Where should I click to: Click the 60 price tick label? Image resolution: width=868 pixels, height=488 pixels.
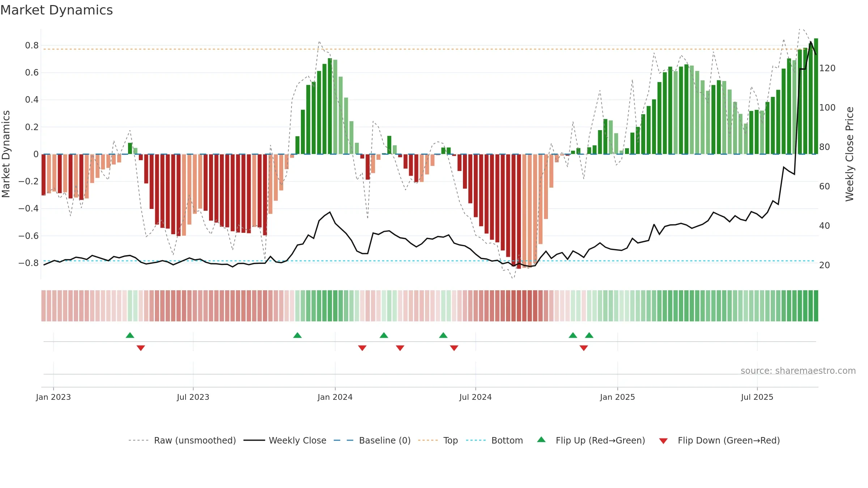click(825, 186)
